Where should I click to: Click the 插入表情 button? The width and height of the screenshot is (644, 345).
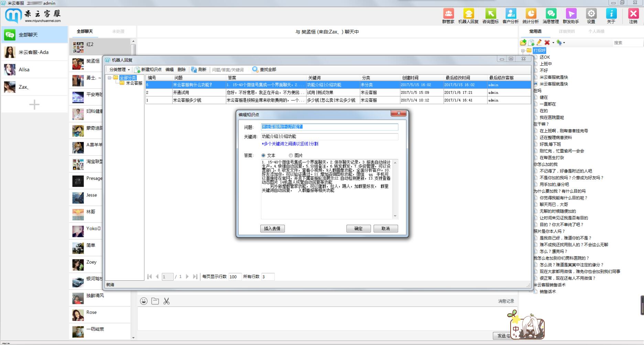272,228
